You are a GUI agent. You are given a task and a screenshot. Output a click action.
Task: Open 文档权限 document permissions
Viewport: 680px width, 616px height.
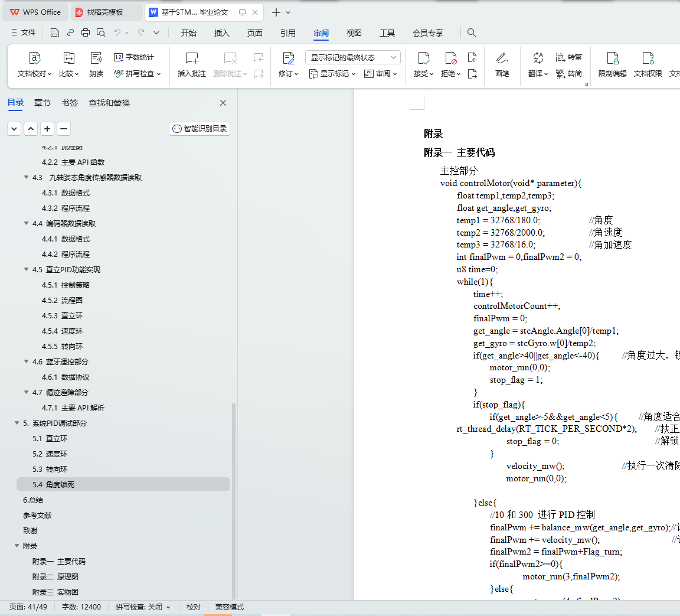pos(648,65)
